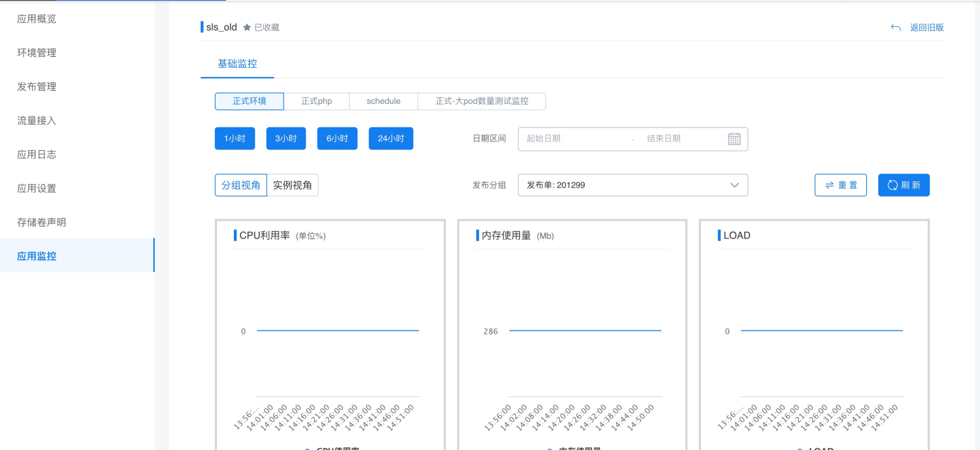Viewport: 980px width, 450px height.
Task: Click the 内存使用量 chart title
Action: pyautogui.click(x=506, y=235)
